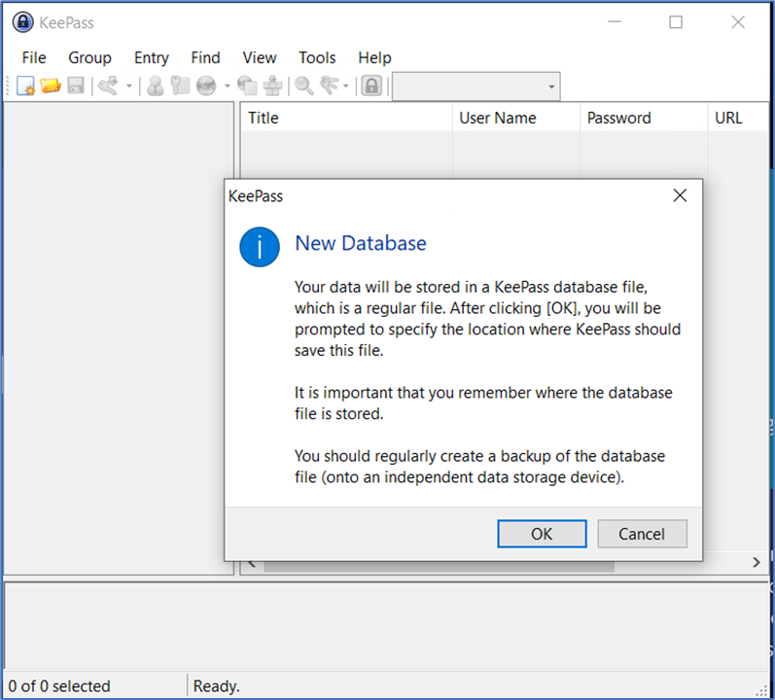Click the Password column header
The image size is (775, 700).
(644, 118)
